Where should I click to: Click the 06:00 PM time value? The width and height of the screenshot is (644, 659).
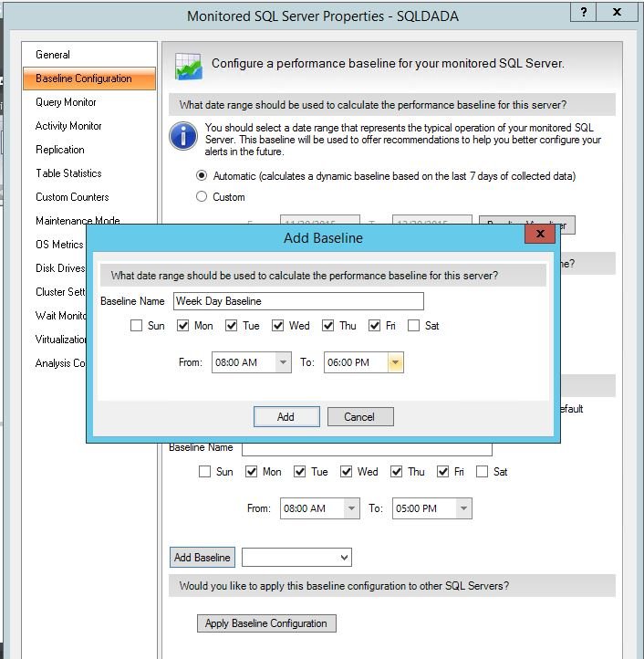point(348,362)
